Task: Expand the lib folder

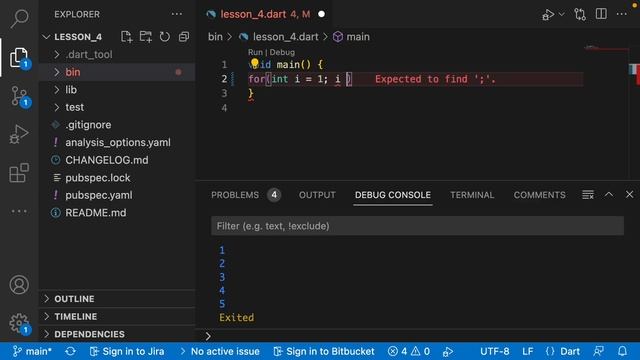Action: coord(118,89)
